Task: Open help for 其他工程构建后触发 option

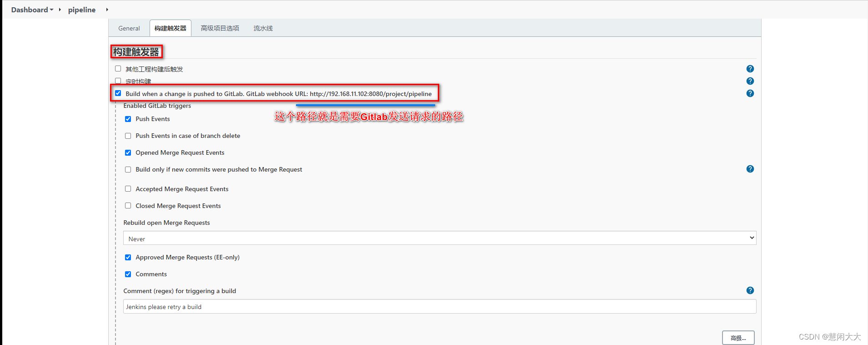Action: pos(750,69)
